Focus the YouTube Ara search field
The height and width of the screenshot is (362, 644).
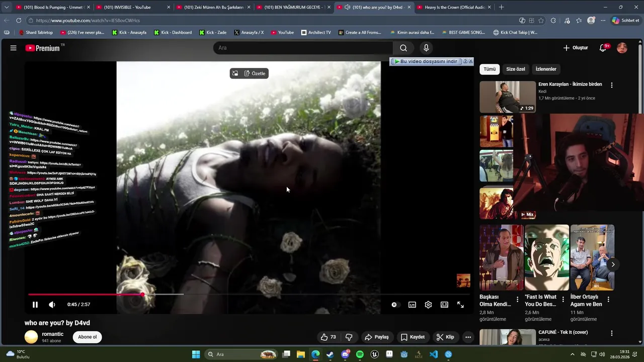pos(303,48)
